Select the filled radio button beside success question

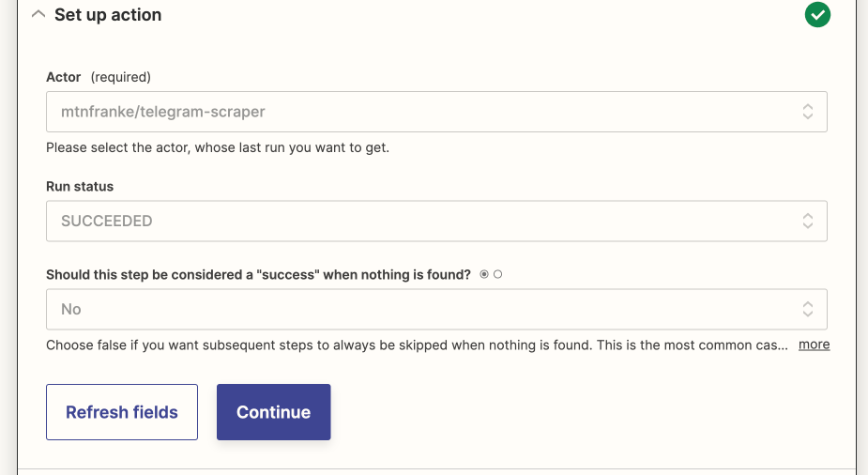(x=484, y=274)
